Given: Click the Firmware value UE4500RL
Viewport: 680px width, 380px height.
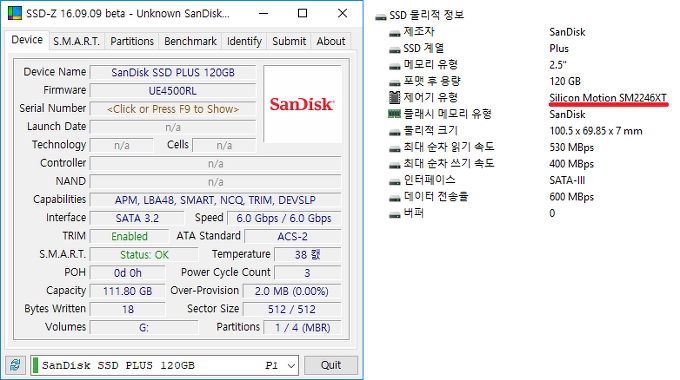Looking at the screenshot, I should click(x=173, y=91).
